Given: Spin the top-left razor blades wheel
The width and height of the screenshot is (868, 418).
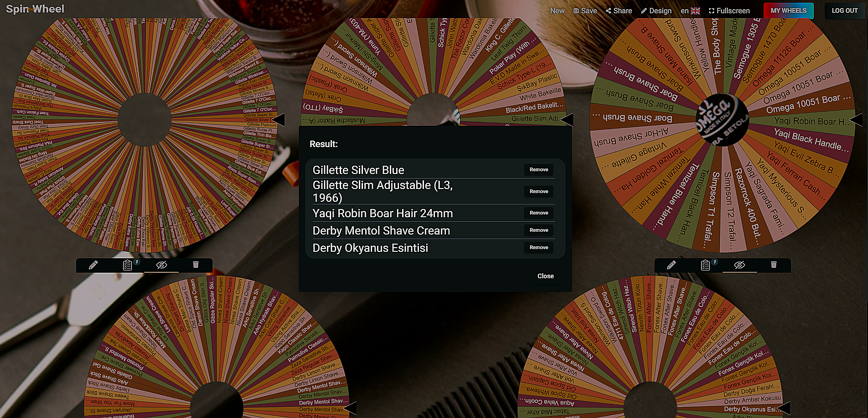Looking at the screenshot, I should coord(145,119).
